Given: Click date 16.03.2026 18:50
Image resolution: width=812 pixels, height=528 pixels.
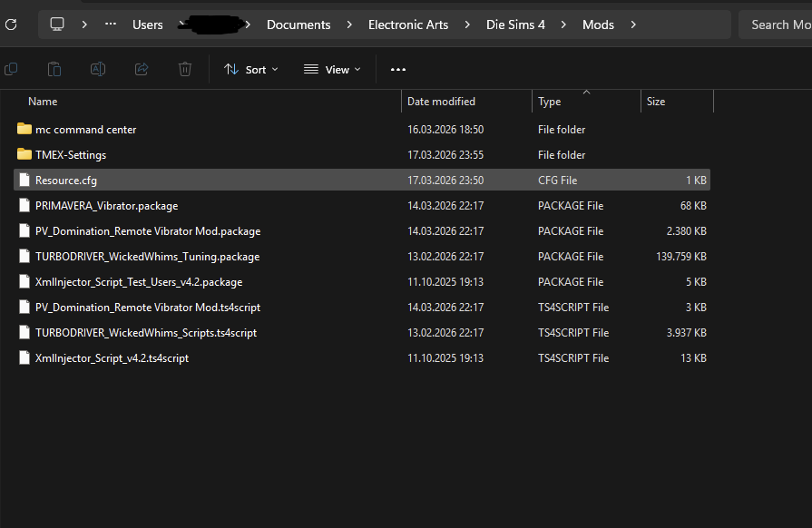Looking at the screenshot, I should (x=445, y=130).
